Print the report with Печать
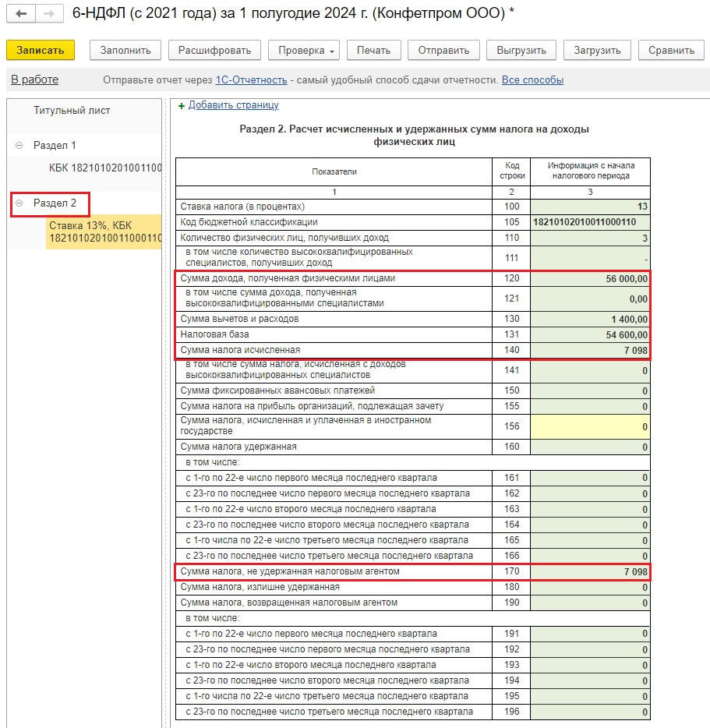 (373, 50)
